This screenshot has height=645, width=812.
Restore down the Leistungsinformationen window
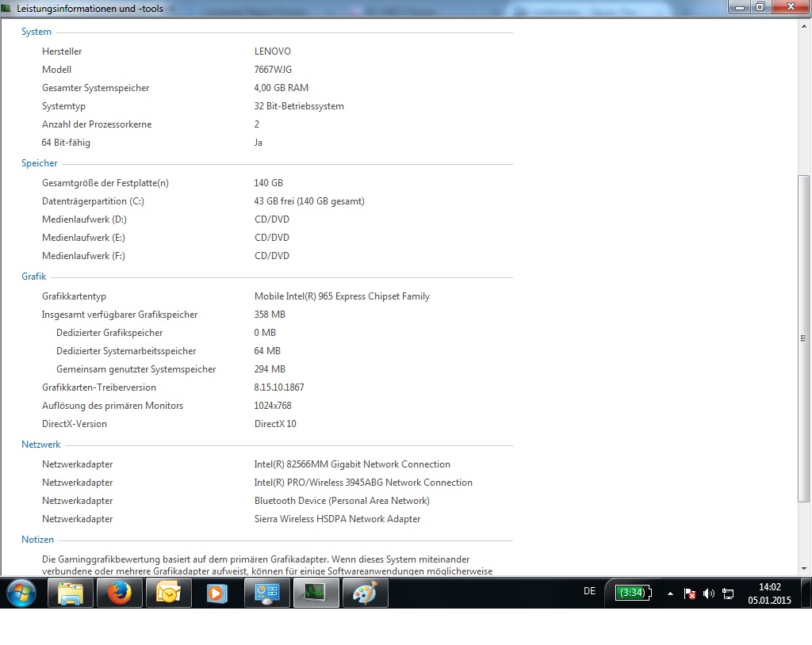(x=760, y=6)
